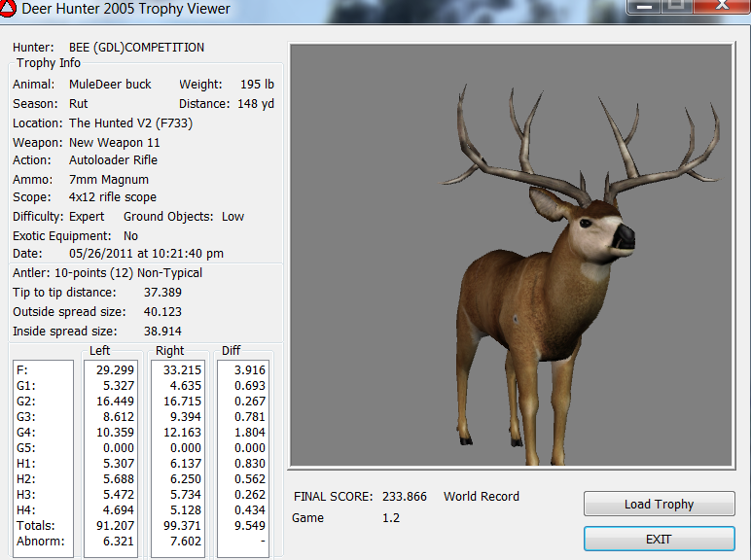Click the ammo value 7mm Magnum
This screenshot has width=751, height=560.
[x=109, y=180]
